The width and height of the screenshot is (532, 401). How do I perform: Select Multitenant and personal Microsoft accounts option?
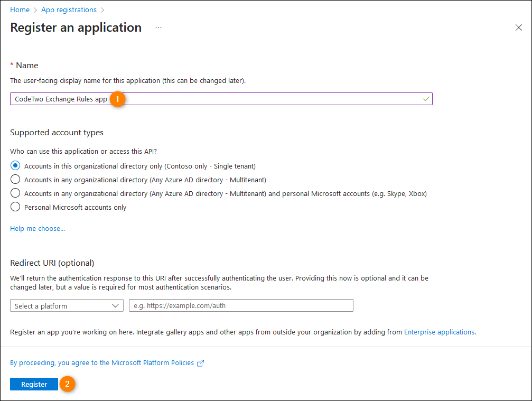15,193
